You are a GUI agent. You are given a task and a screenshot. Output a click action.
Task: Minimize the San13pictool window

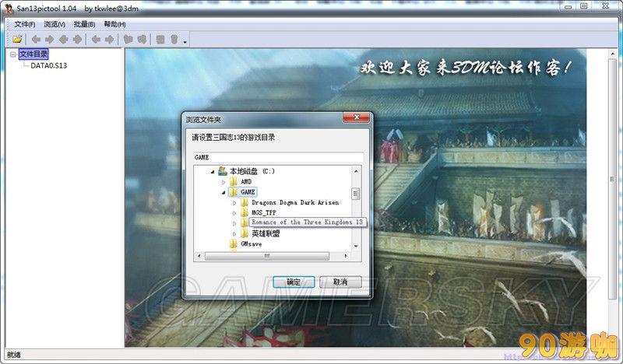pos(569,6)
